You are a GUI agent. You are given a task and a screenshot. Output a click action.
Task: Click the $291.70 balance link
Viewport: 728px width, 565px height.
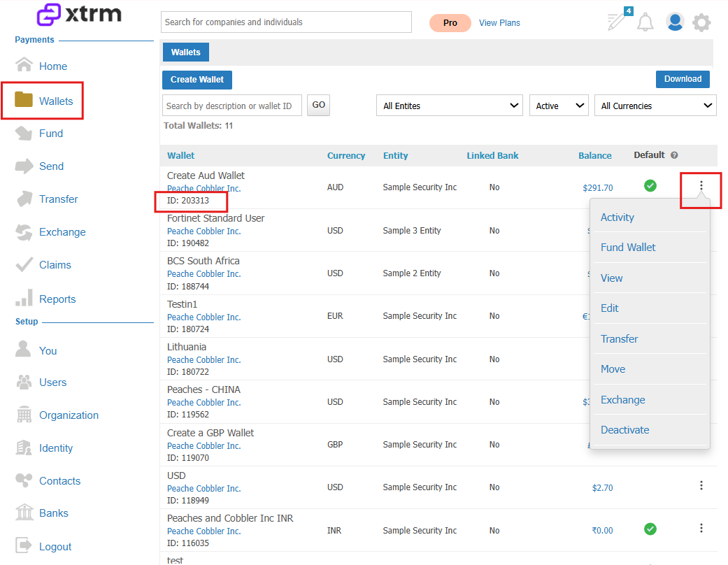[597, 187]
